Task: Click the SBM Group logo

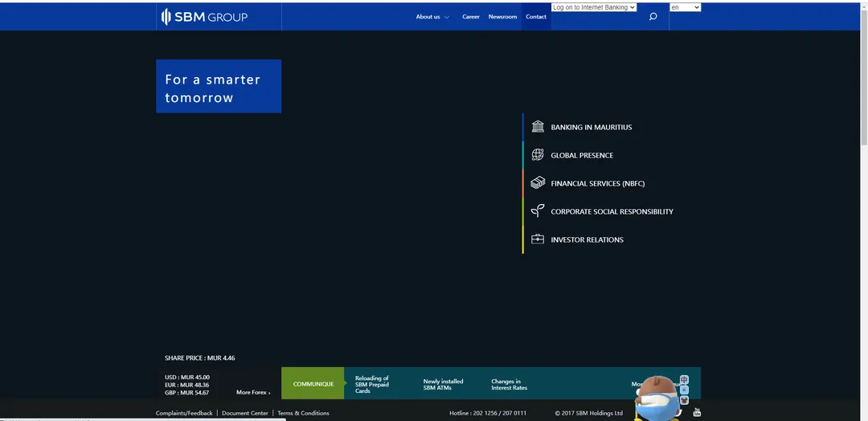Action: point(204,17)
